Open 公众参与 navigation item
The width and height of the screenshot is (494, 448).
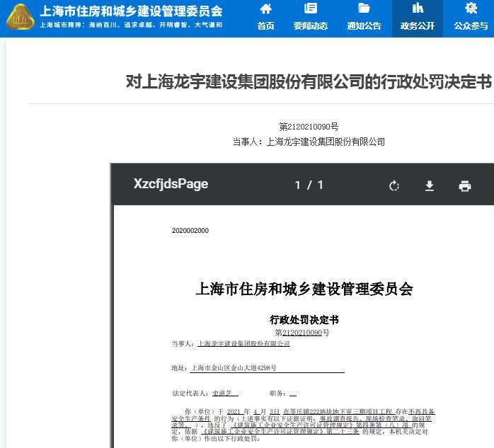(x=471, y=26)
